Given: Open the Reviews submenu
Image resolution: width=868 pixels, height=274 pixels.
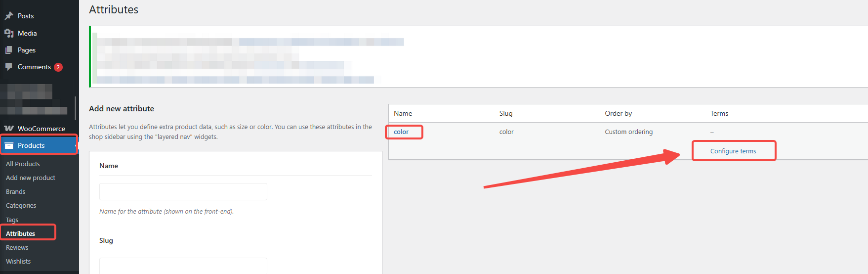Looking at the screenshot, I should pos(17,247).
